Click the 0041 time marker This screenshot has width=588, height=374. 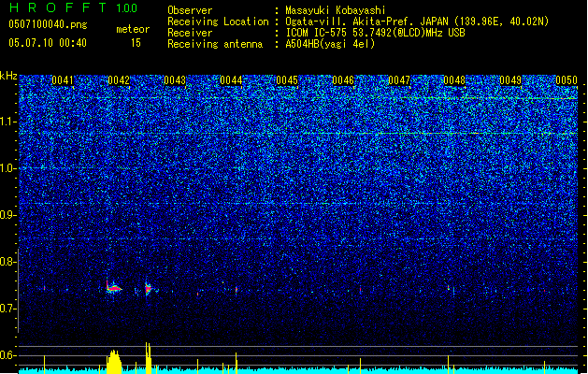coord(63,80)
